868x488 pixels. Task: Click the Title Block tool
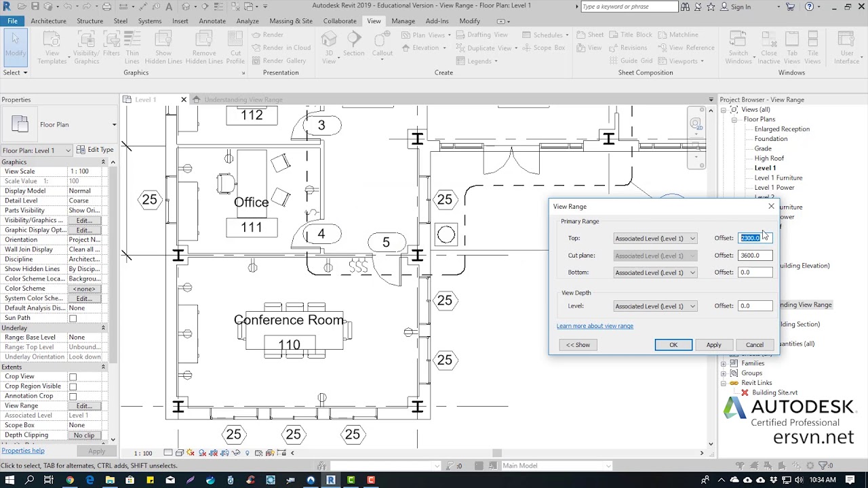pyautogui.click(x=631, y=35)
